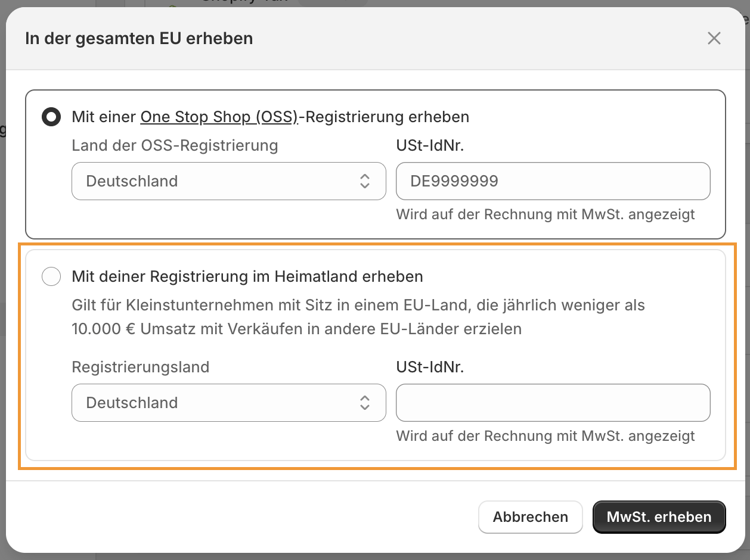Click the Kleinstunternehmen description text
Image resolution: width=750 pixels, height=560 pixels.
(x=358, y=317)
